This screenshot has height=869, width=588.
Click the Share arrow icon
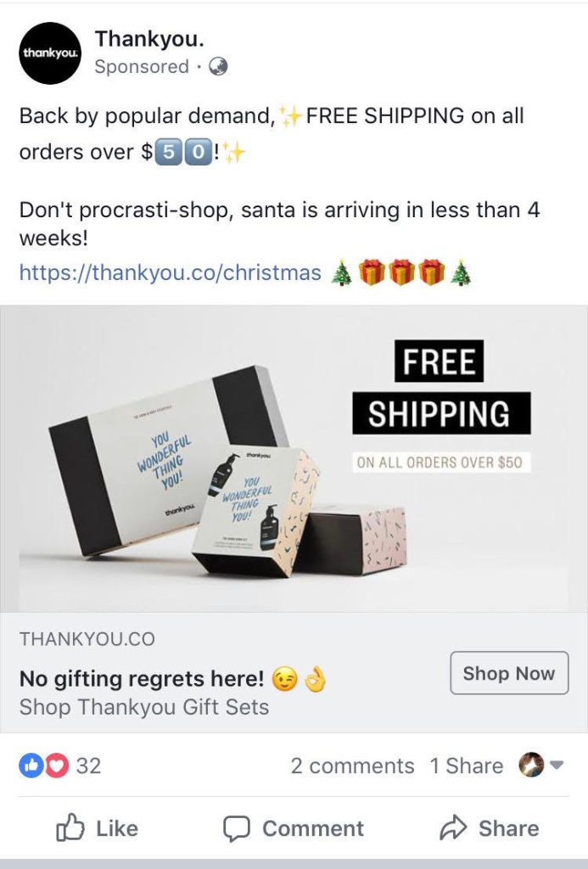tap(453, 828)
